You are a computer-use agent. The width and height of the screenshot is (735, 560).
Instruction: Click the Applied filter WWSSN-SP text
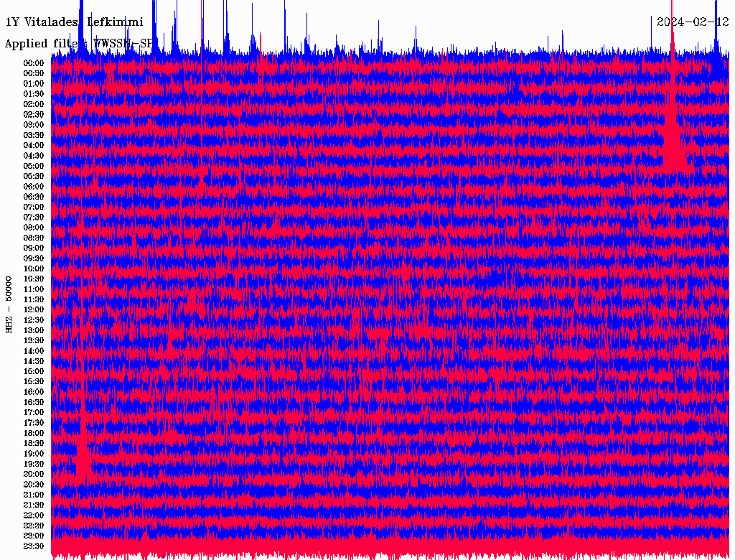[79, 44]
